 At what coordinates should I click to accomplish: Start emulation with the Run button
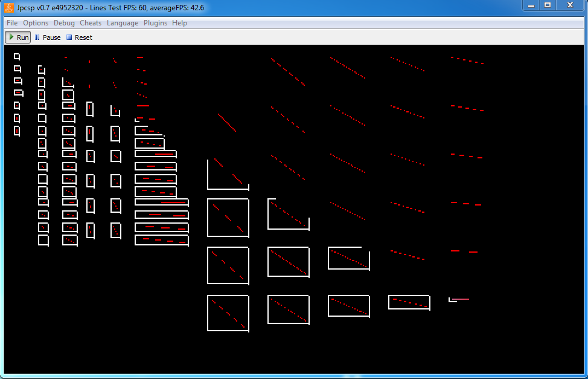tap(18, 37)
